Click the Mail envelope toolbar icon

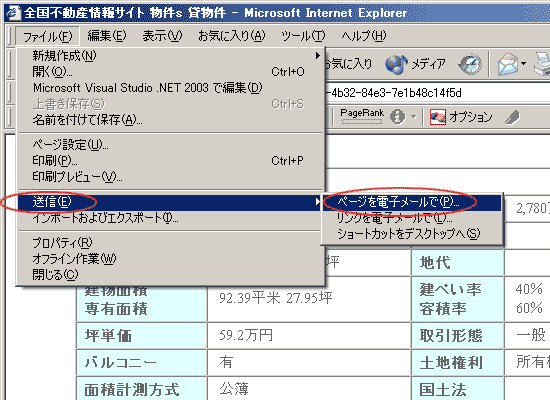pyautogui.click(x=508, y=64)
